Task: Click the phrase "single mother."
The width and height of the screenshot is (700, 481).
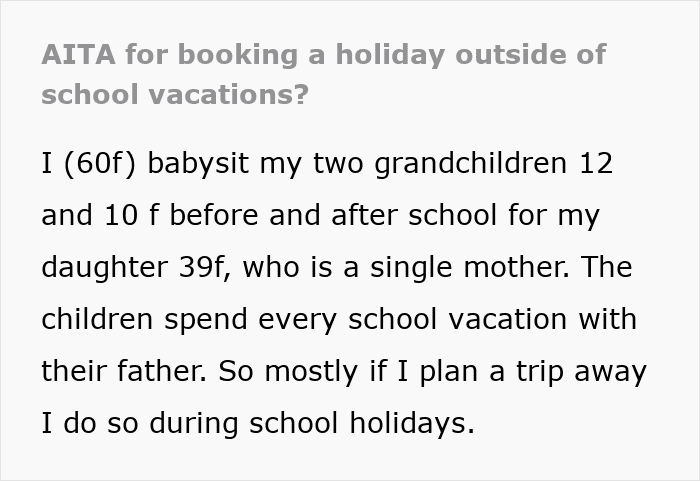Action: click(470, 268)
